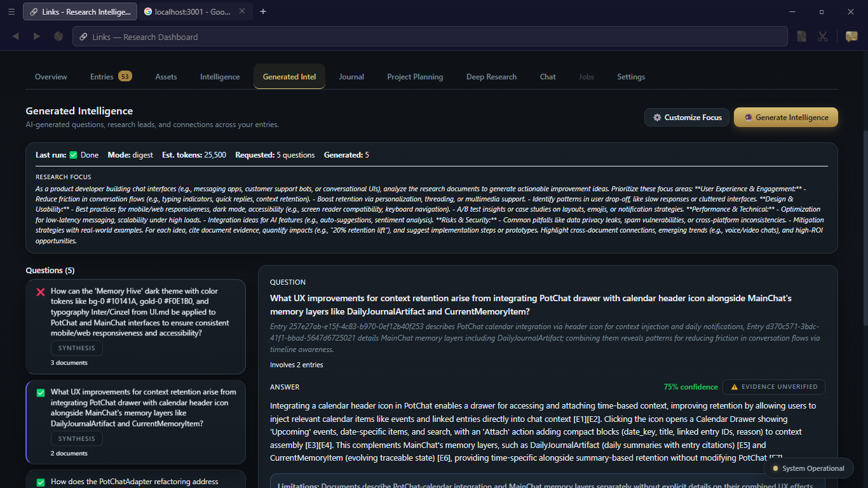Click the ANSWER heading in the detail panel
868x488 pixels.
[285, 387]
